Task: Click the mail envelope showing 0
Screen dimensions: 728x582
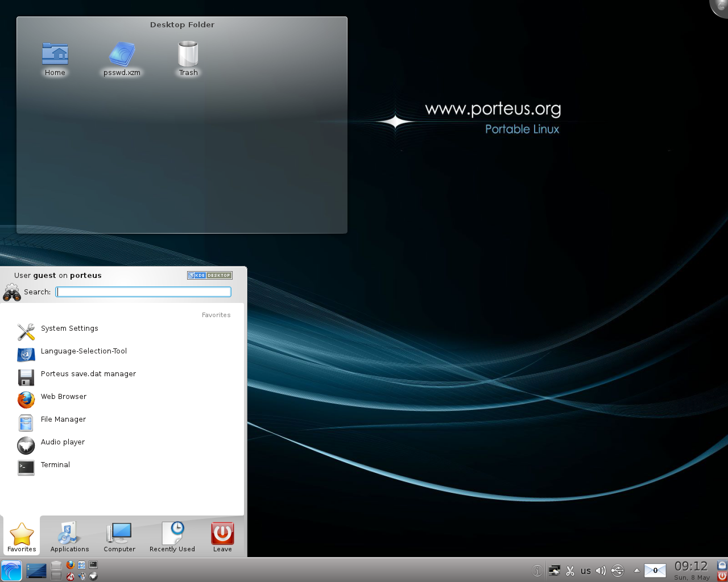Action: (x=655, y=570)
